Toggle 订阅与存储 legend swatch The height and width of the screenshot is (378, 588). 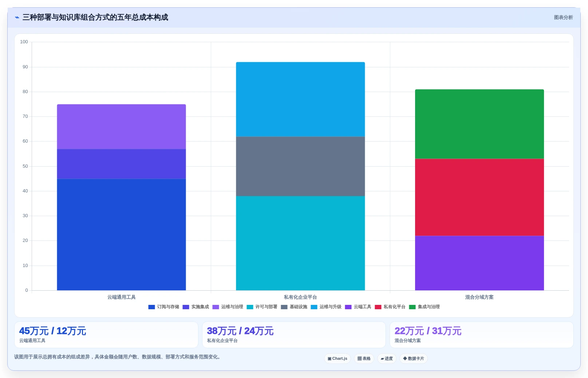pyautogui.click(x=152, y=307)
